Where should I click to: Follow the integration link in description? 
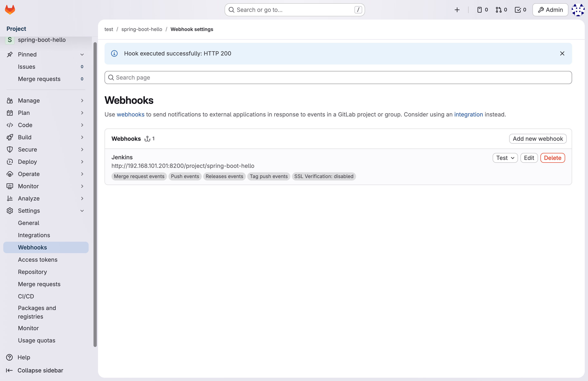point(468,114)
